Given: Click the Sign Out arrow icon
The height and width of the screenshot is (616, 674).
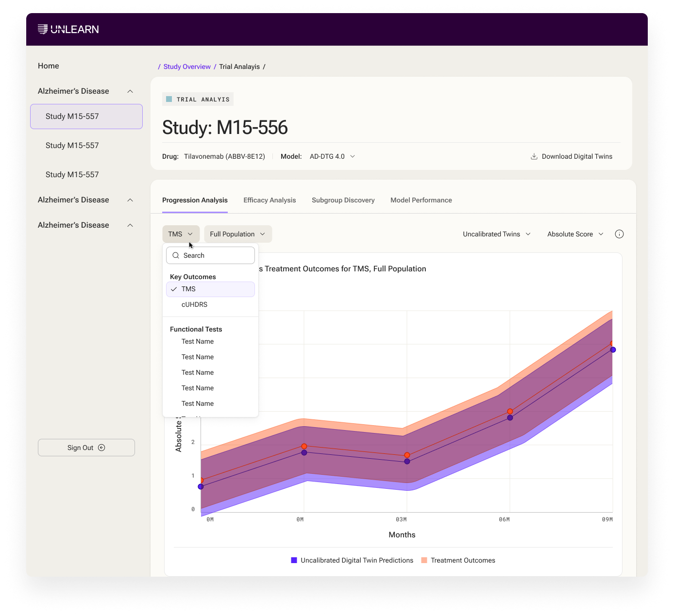Looking at the screenshot, I should pos(101,448).
